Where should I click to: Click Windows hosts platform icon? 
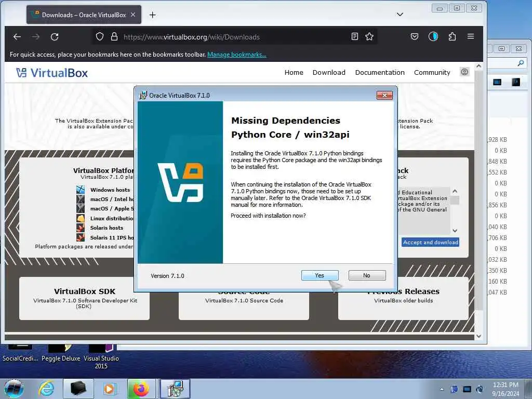81,190
